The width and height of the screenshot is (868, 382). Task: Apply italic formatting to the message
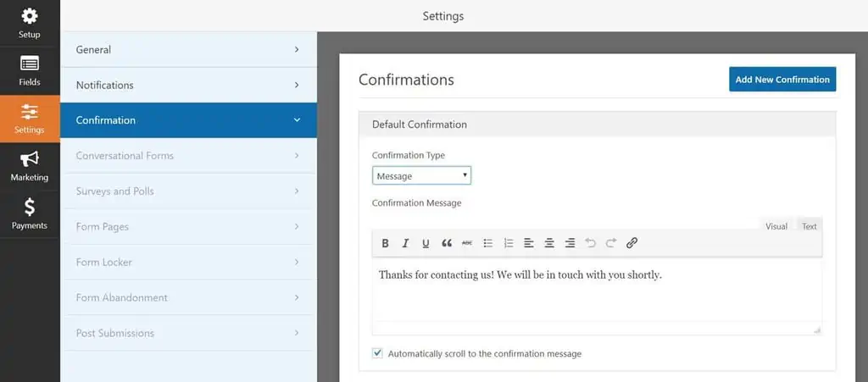405,243
